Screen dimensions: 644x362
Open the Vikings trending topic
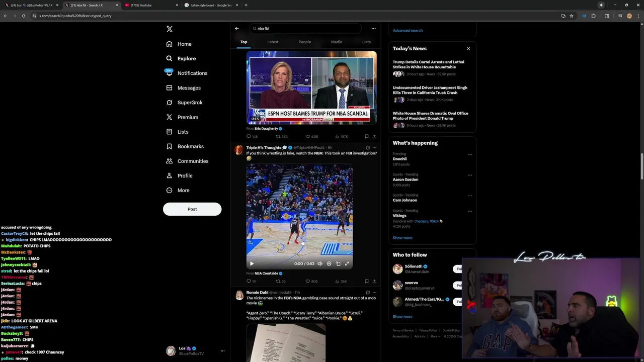(399, 216)
